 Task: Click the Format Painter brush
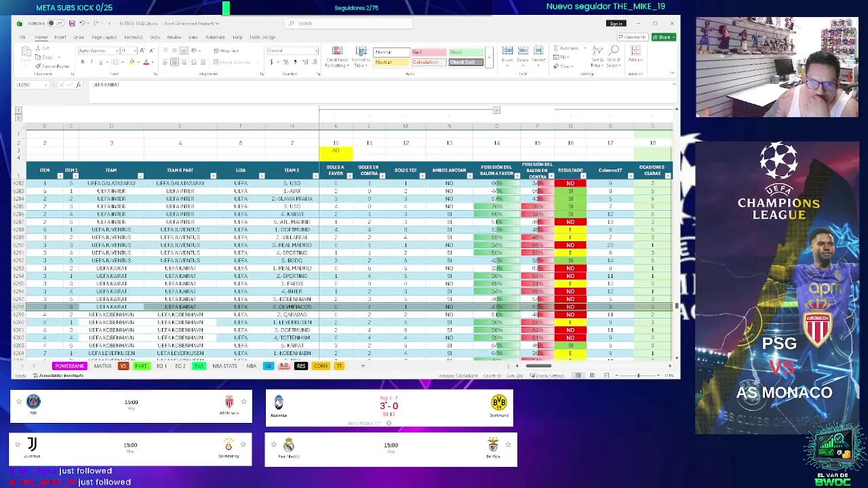point(39,66)
